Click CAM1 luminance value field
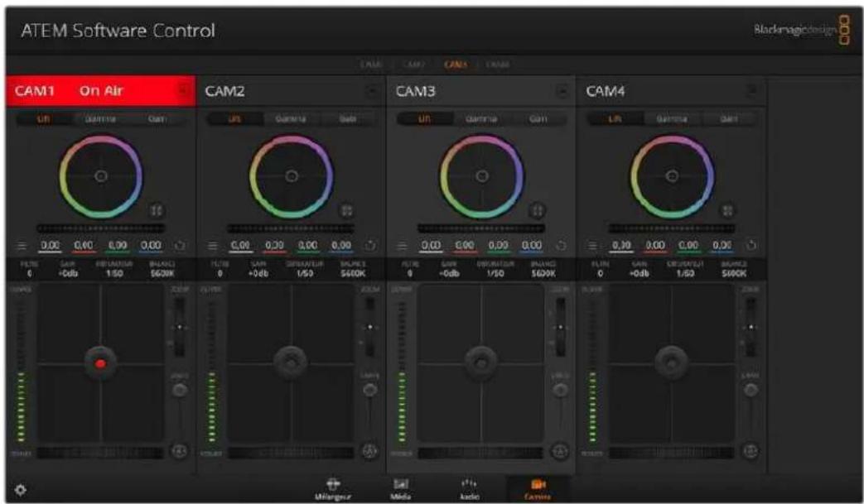This screenshot has height=504, width=864. 51,246
